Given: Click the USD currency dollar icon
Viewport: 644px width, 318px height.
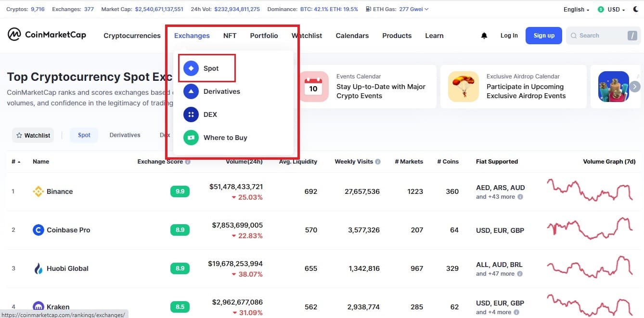Looking at the screenshot, I should pyautogui.click(x=601, y=9).
